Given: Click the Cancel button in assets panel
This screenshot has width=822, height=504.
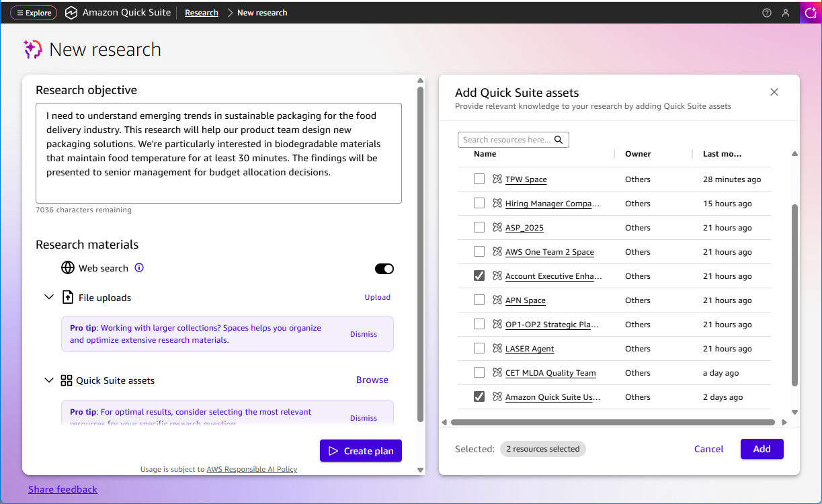Looking at the screenshot, I should [x=709, y=449].
